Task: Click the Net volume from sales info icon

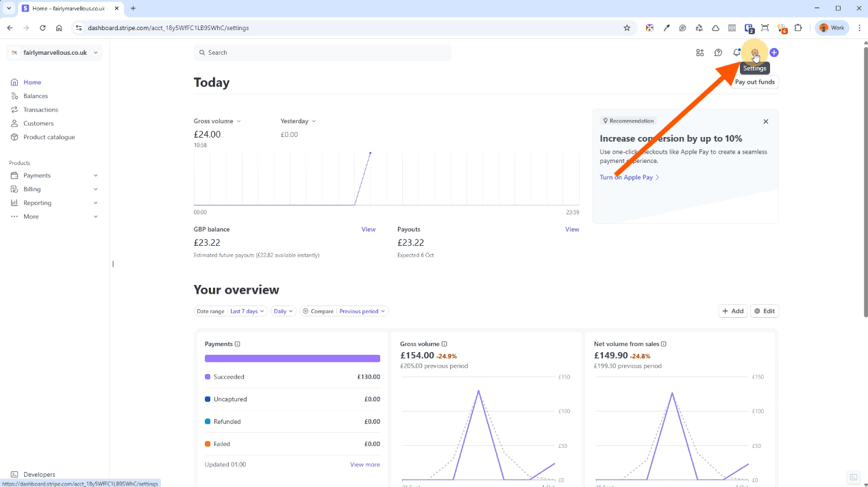Action: (x=664, y=344)
